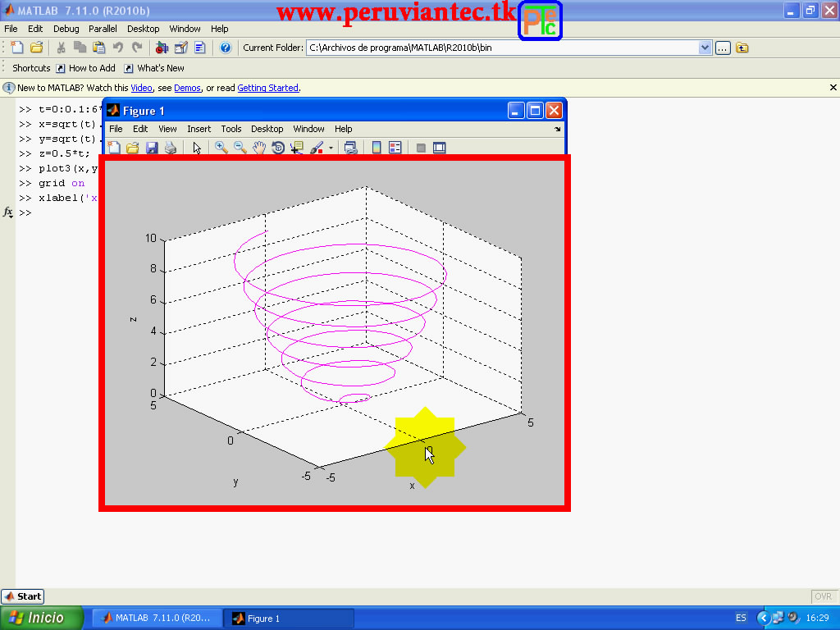The image size is (840, 630).
Task: Insert a legend into the figure
Action: point(393,148)
